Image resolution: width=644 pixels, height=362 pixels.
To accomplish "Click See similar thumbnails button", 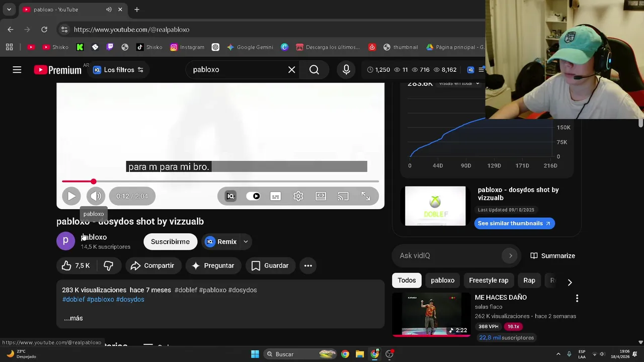I will coord(514,223).
